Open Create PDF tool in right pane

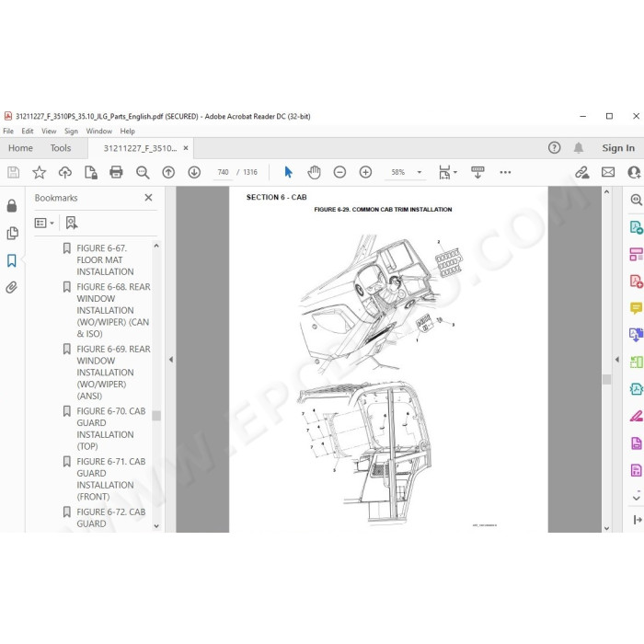pyautogui.click(x=637, y=282)
